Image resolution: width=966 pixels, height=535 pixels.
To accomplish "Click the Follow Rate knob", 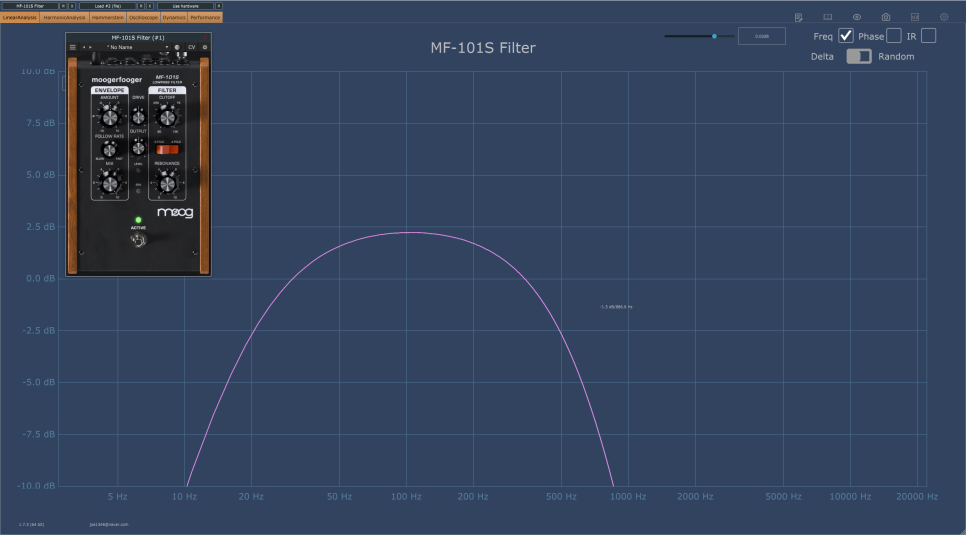I will pyautogui.click(x=109, y=149).
